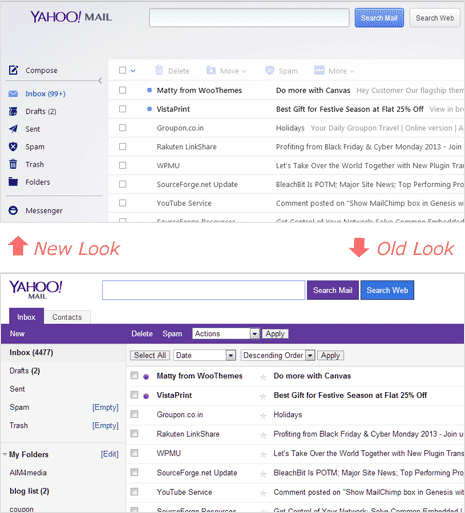
Task: Open the Actions dropdown in old look
Action: (x=226, y=334)
